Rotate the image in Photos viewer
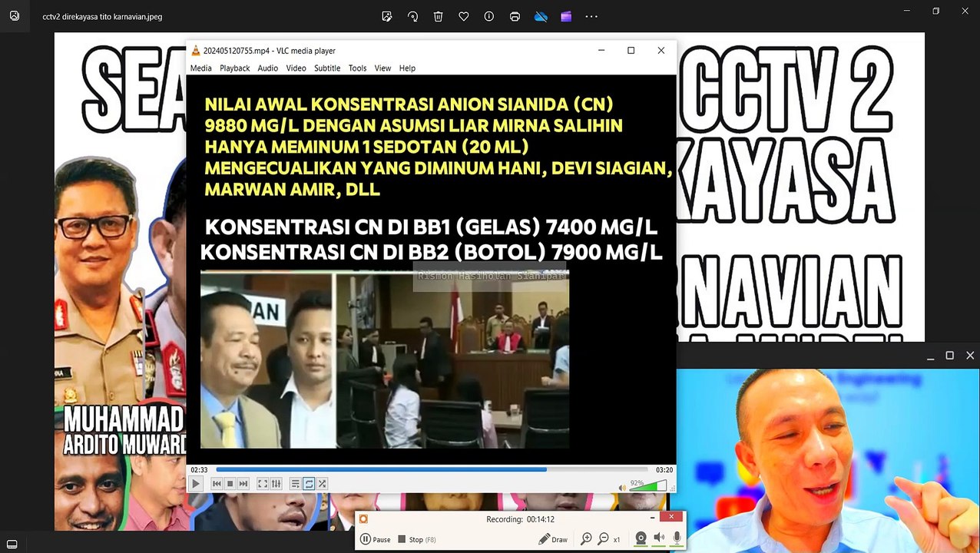Screen dimensions: 980x553 click(412, 16)
